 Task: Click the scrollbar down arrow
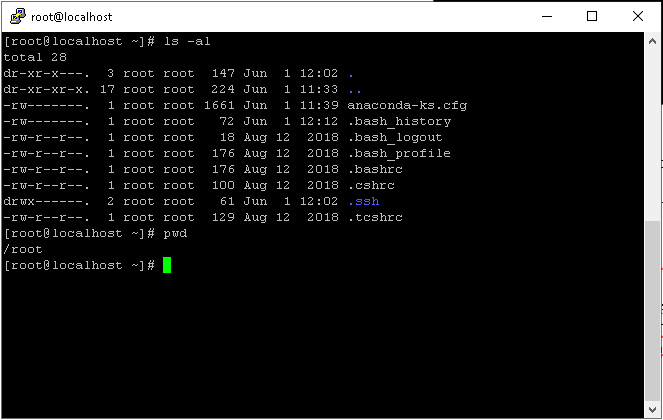tap(652, 409)
